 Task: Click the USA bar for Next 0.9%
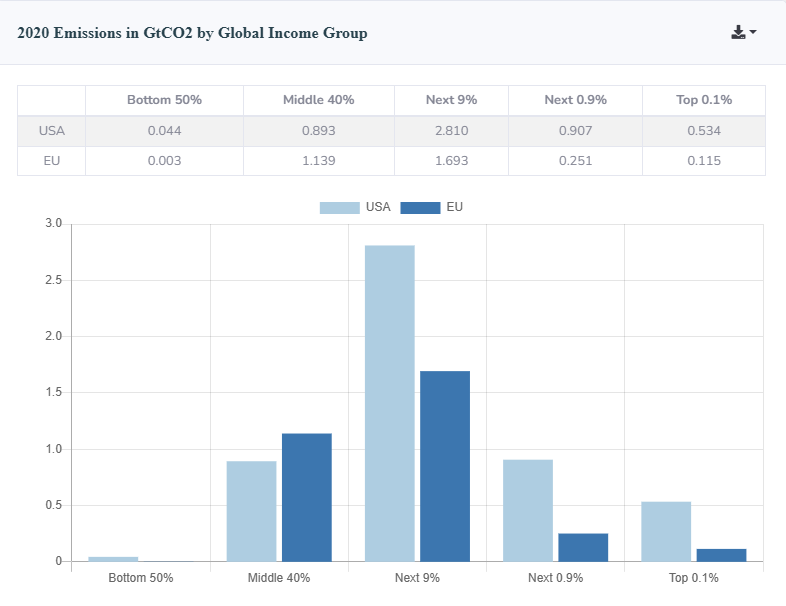coord(528,510)
